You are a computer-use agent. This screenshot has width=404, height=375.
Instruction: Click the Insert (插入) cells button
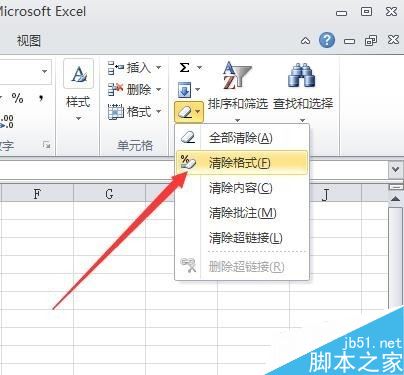pyautogui.click(x=129, y=68)
